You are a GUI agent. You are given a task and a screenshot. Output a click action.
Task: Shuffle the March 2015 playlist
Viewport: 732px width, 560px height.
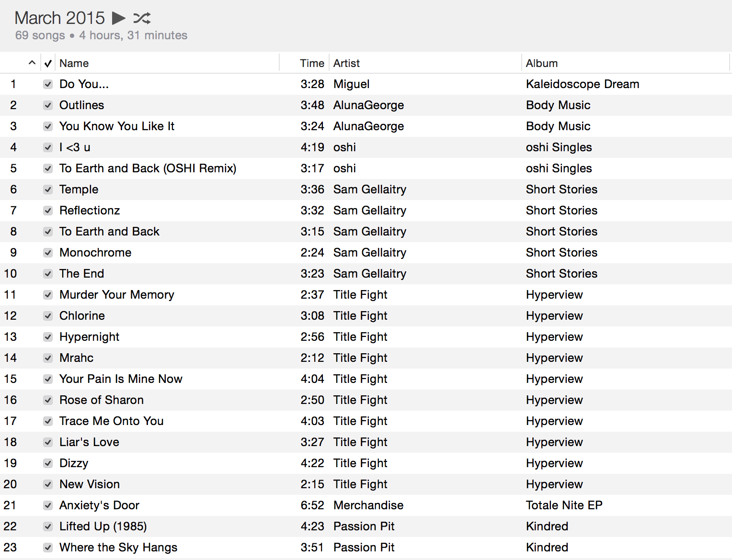coord(142,18)
